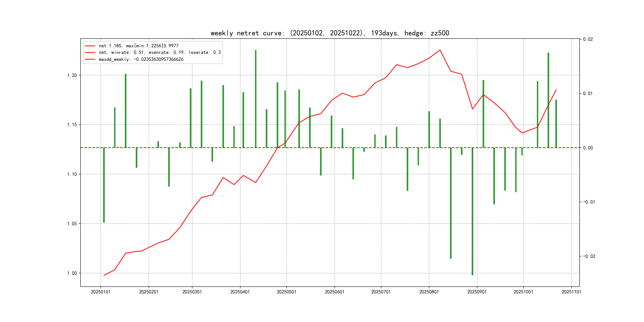This screenshot has width=644, height=322.
Task: Click the red line swatch beside 'maxdd_weekly'
Action: (90, 59)
